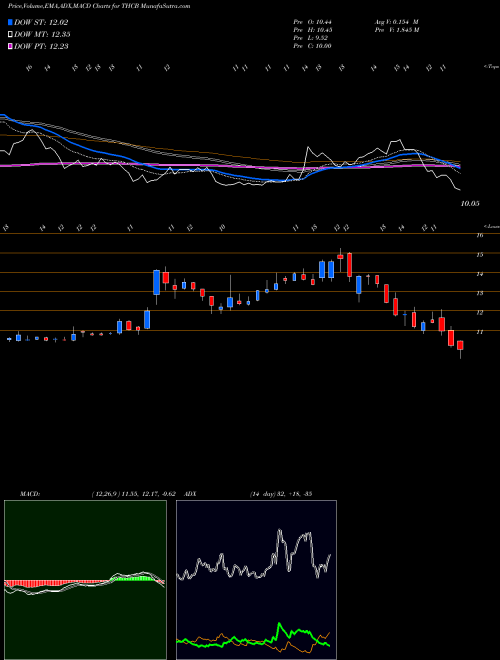This screenshot has height=660, width=500.
Task: Click the '<Lows' label at right edge
Action: [492, 226]
